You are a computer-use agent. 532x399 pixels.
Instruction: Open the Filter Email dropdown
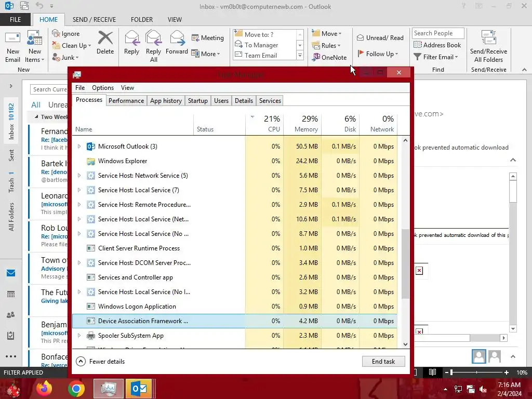436,57
